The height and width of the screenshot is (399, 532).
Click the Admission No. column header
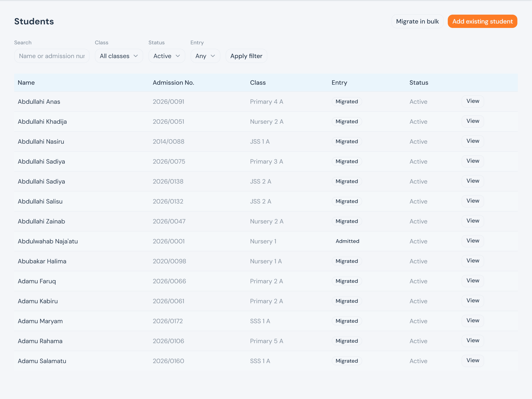tap(173, 83)
